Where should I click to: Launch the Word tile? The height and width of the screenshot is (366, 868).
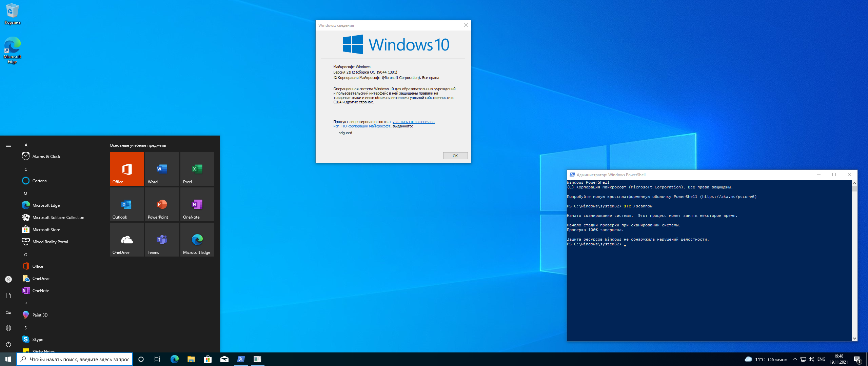point(162,169)
